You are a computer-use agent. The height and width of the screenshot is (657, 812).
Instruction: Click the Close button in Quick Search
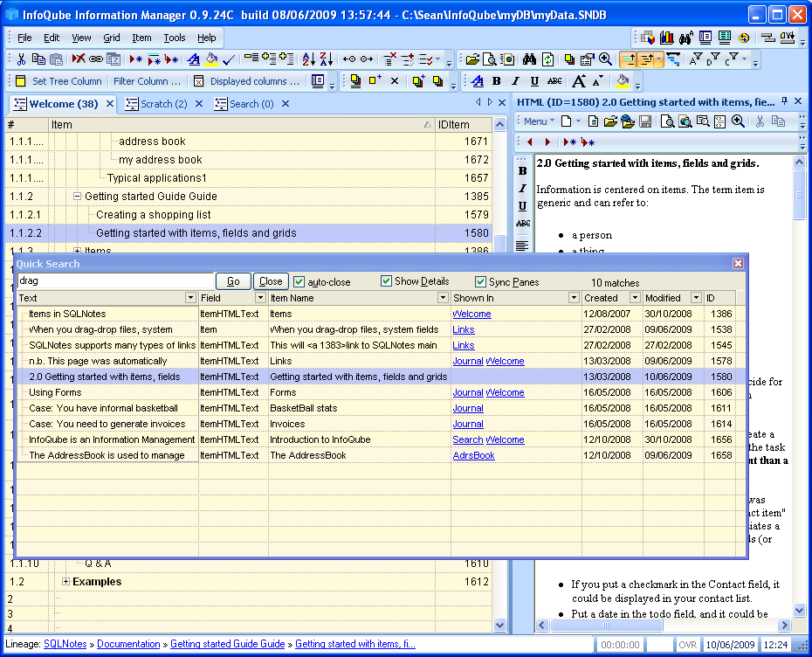271,281
